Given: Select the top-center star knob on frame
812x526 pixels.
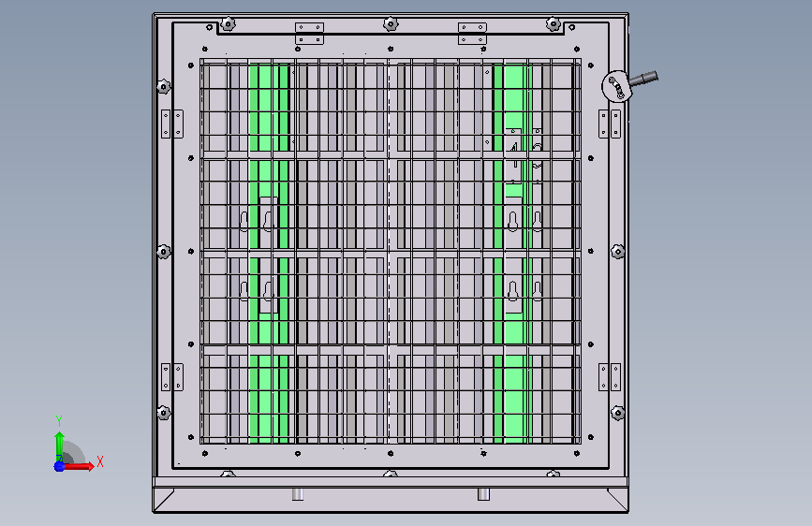Looking at the screenshot, I should pos(391,23).
